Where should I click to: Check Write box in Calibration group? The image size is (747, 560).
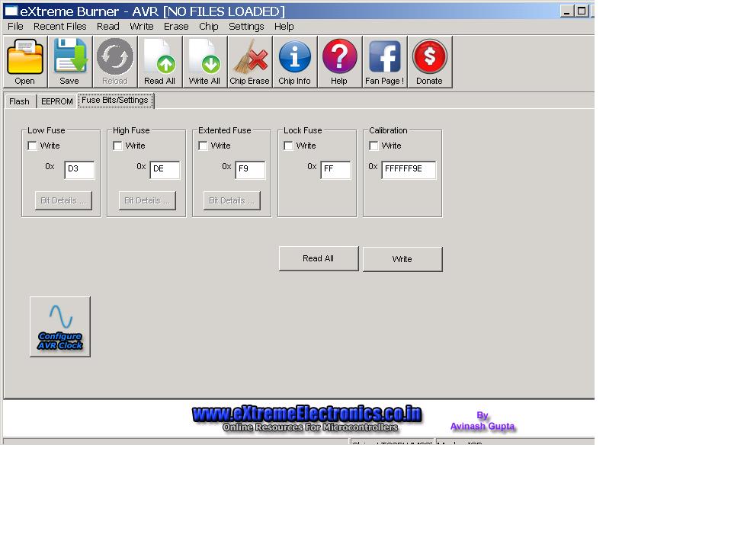[x=374, y=146]
